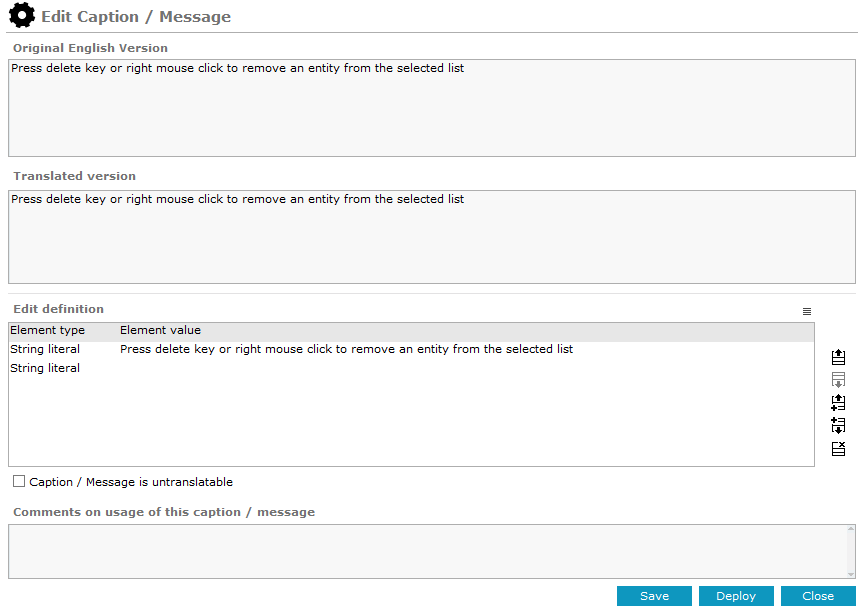
Task: Click the Element value column header
Action: (x=161, y=330)
